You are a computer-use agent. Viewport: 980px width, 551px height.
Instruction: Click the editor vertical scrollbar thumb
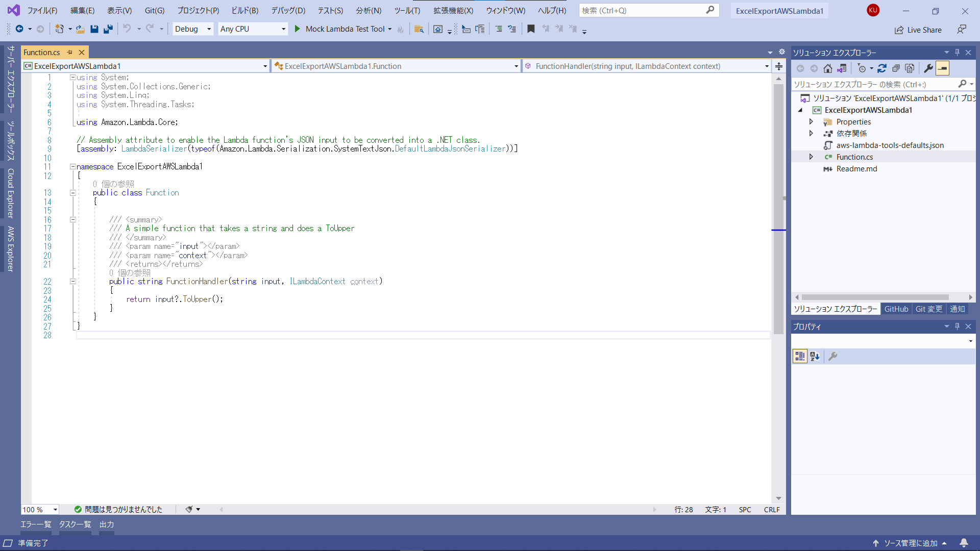[x=778, y=209]
